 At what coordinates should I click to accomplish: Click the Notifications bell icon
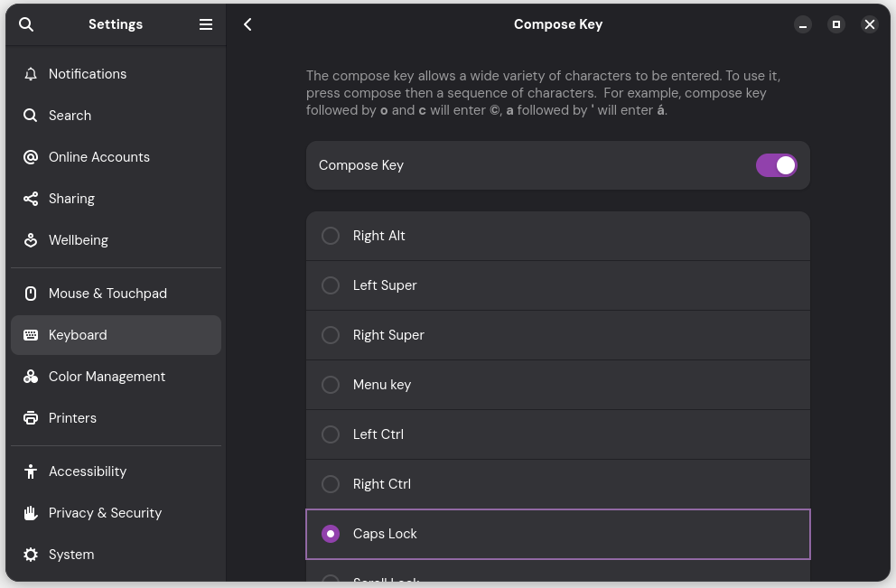click(31, 74)
